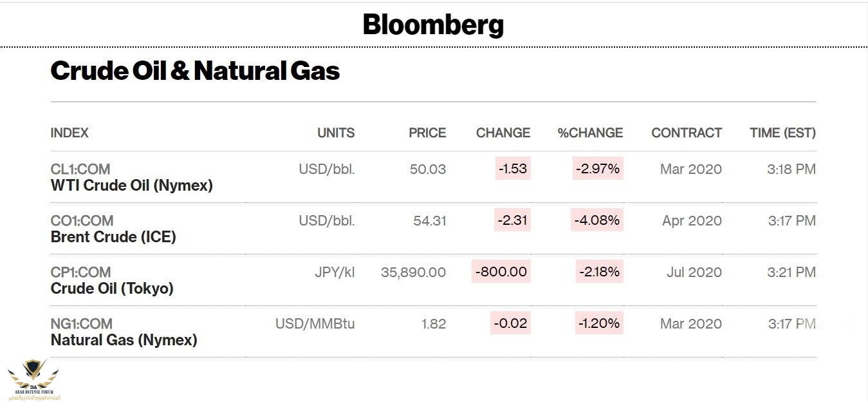
Task: Click the NG1:COM ticker symbol
Action: point(81,324)
